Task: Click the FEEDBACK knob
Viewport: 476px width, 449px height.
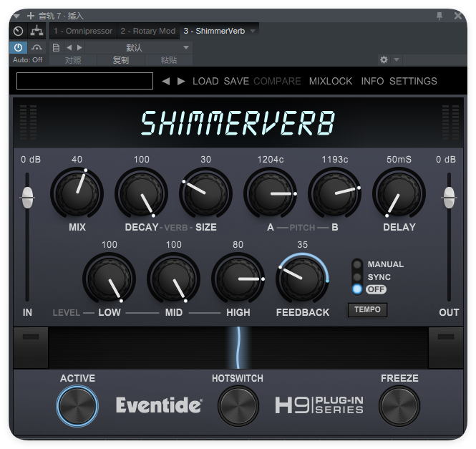Action: (x=302, y=279)
